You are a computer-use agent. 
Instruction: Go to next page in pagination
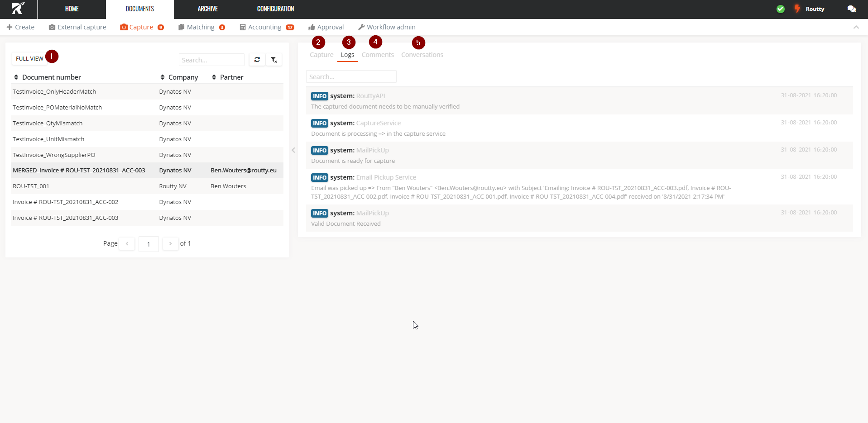(x=170, y=243)
